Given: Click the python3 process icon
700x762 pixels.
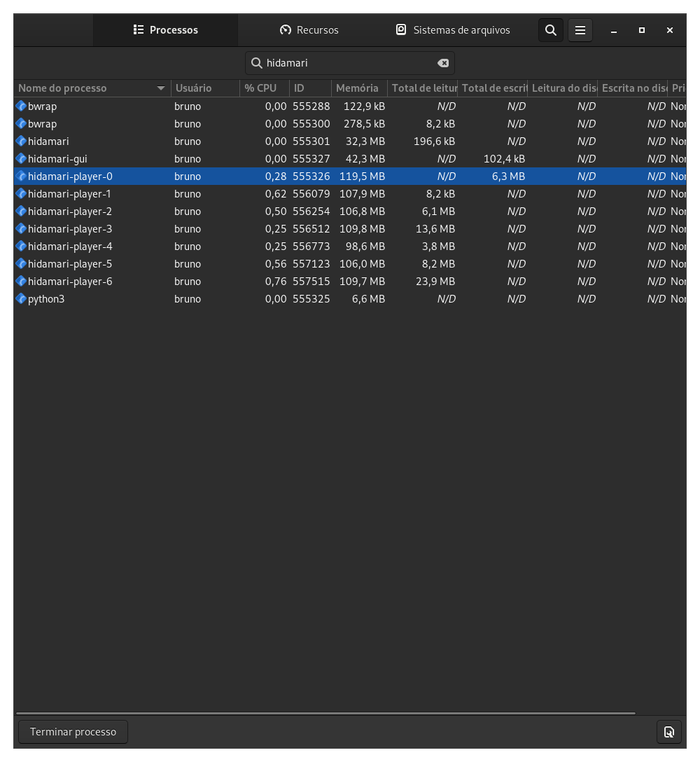Looking at the screenshot, I should tap(21, 299).
